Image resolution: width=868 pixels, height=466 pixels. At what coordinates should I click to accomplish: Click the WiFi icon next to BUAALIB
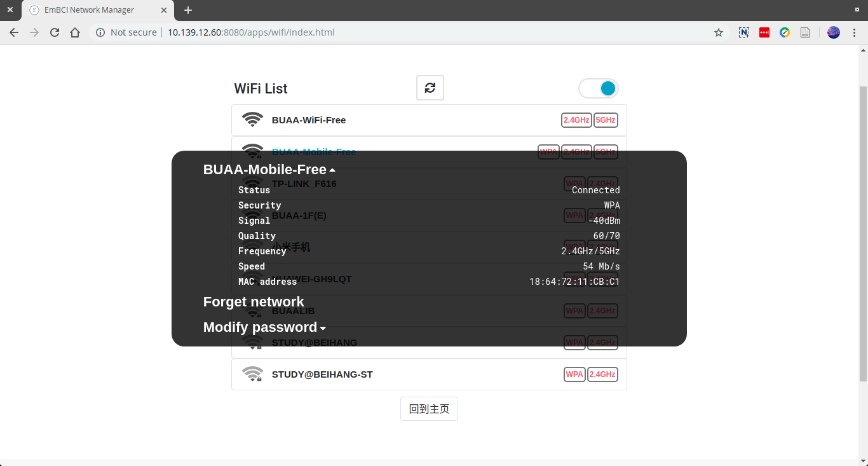(252, 310)
